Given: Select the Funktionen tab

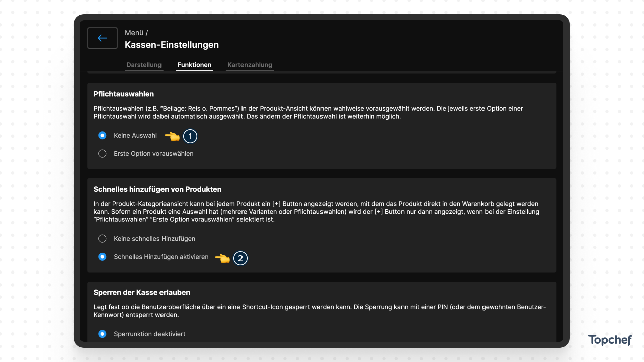Looking at the screenshot, I should tap(195, 65).
